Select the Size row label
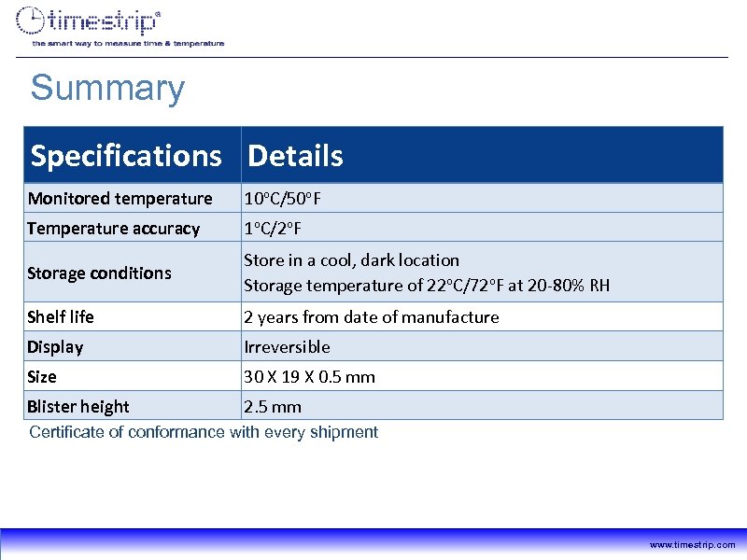Screen dimensions: 747x560 pos(42,377)
